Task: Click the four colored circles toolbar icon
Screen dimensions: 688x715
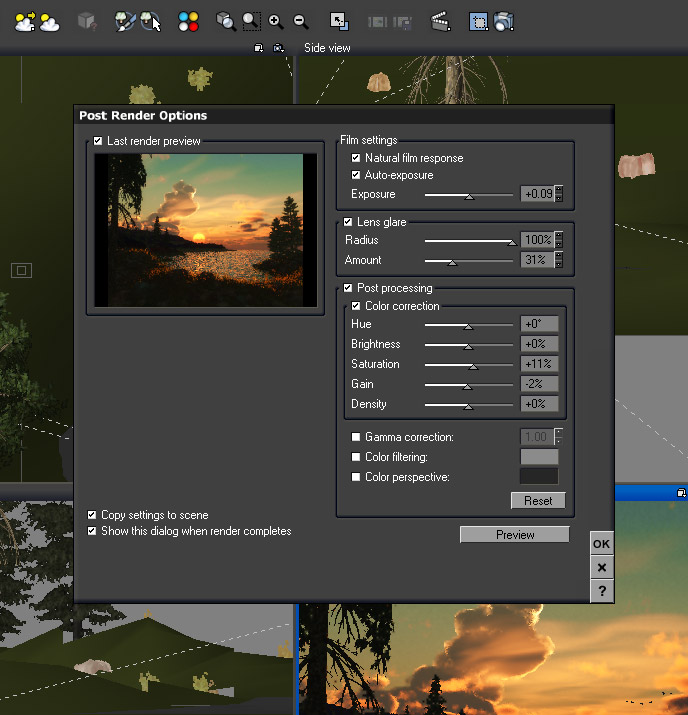Action: click(x=189, y=20)
